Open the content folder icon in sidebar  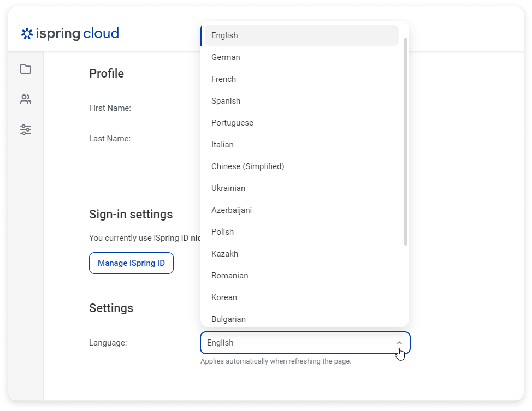(x=26, y=69)
